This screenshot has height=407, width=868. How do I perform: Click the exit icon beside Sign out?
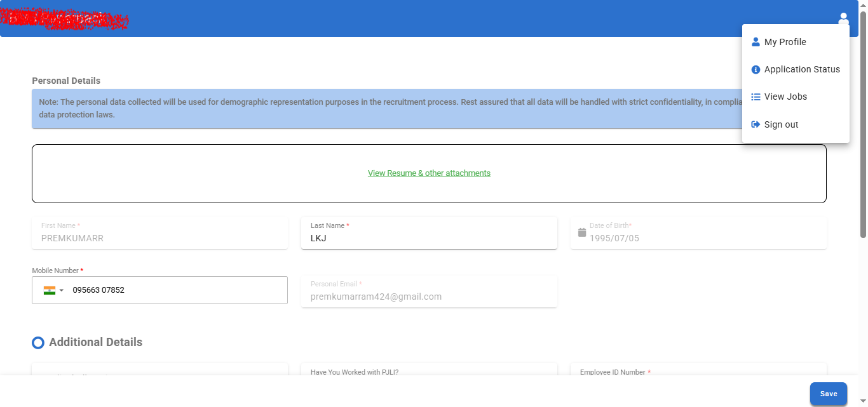pyautogui.click(x=756, y=124)
